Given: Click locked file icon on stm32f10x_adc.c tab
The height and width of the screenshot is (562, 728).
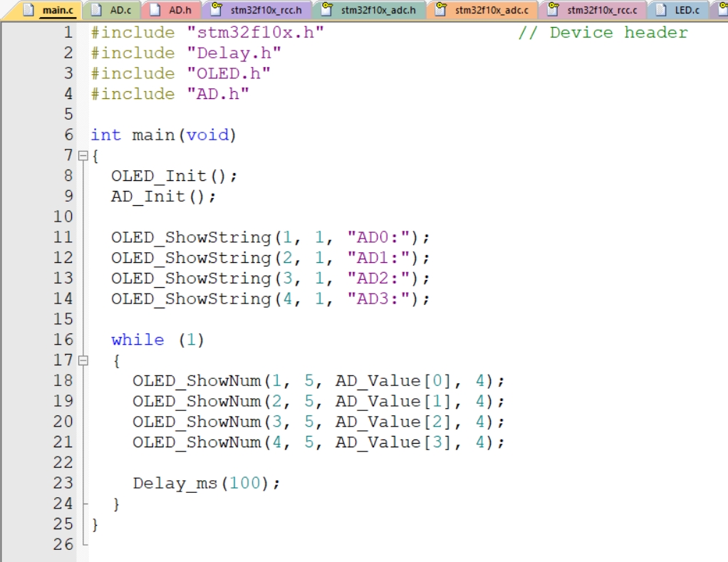Looking at the screenshot, I should click(x=441, y=9).
